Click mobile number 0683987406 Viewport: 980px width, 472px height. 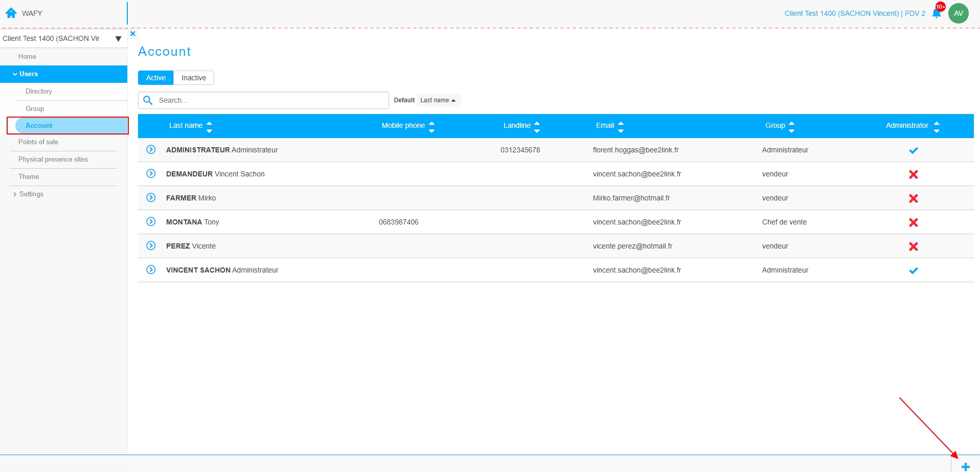coord(399,222)
